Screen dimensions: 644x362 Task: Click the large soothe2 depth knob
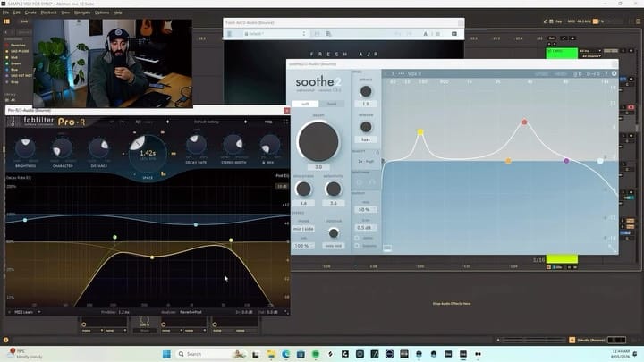pos(318,141)
